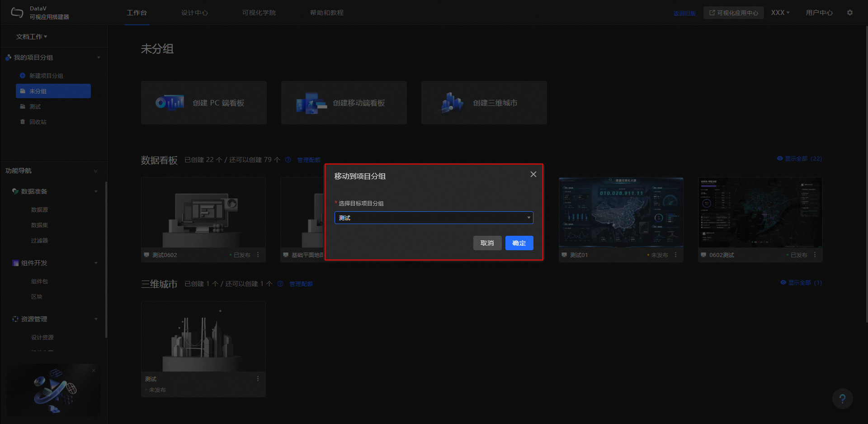The width and height of the screenshot is (868, 424).
Task: Open the 0602测试 dashboard thumbnail
Action: [x=760, y=212]
